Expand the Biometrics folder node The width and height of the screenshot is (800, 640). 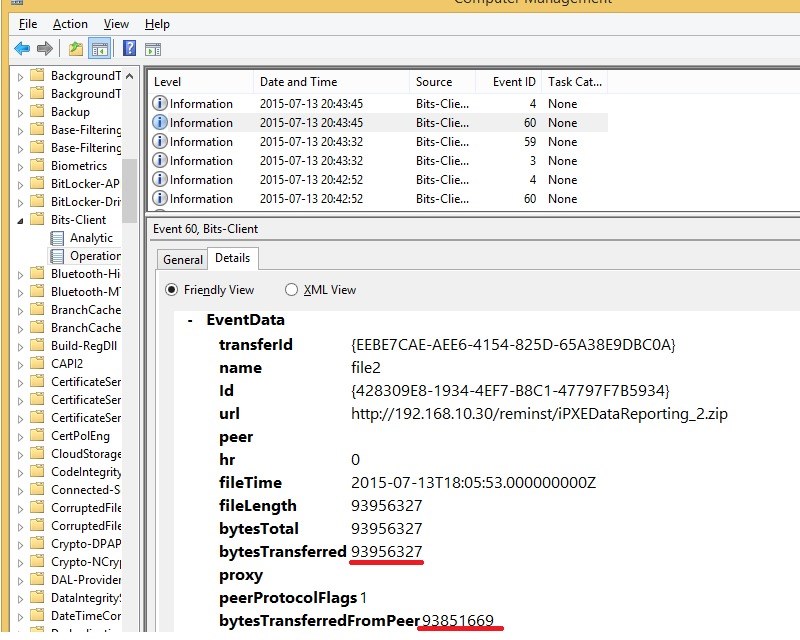click(19, 165)
